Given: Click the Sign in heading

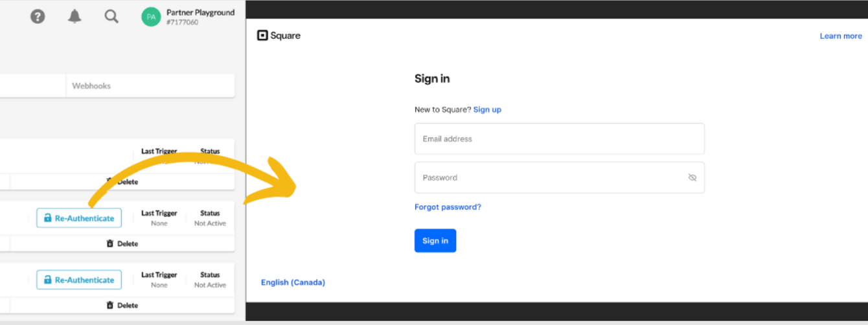Looking at the screenshot, I should click(432, 79).
